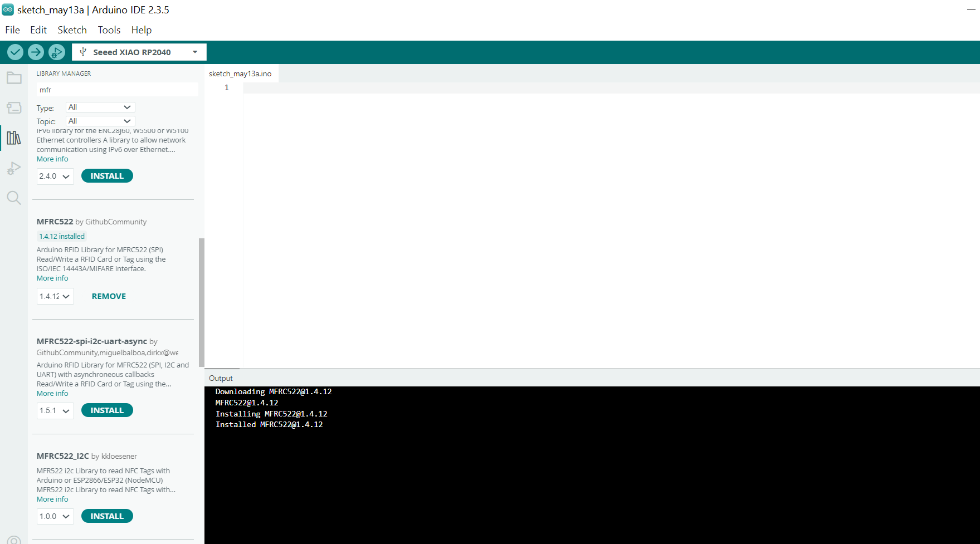Open the Sketchbook folder sidebar icon
This screenshot has height=544, width=980.
coord(14,78)
